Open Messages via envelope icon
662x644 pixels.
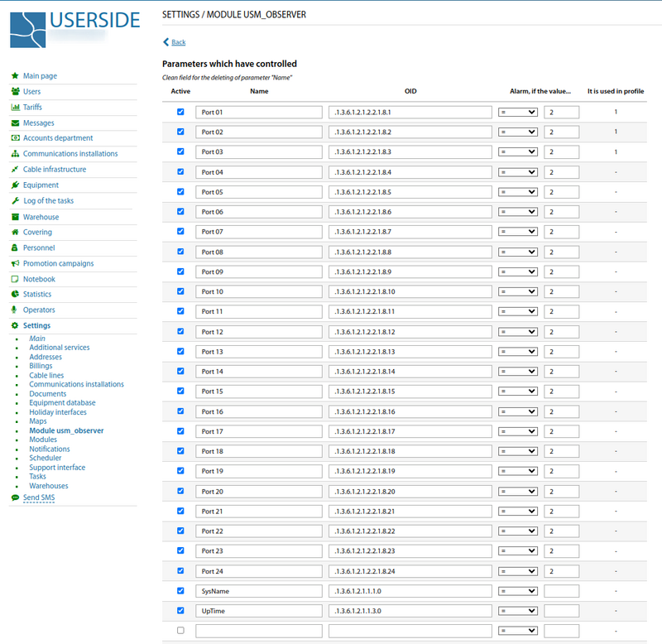(15, 123)
